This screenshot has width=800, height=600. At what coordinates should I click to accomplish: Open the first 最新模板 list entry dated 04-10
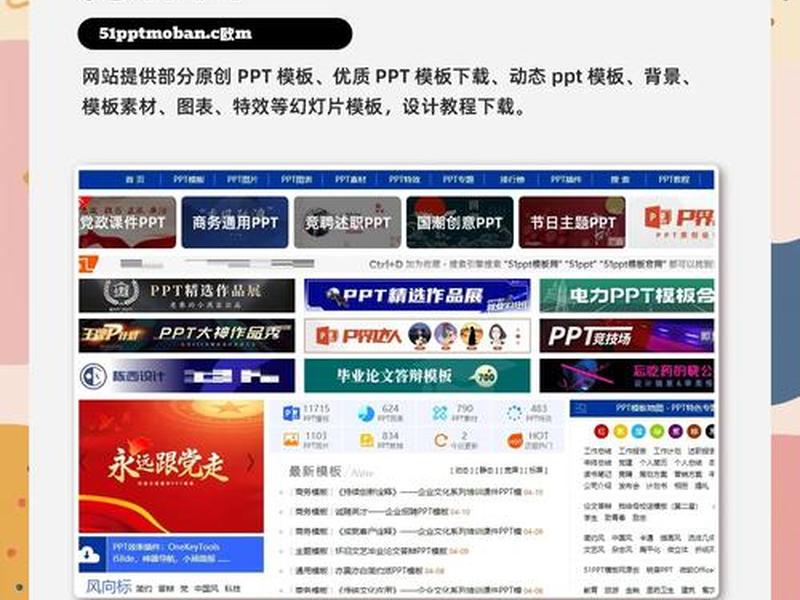418,492
